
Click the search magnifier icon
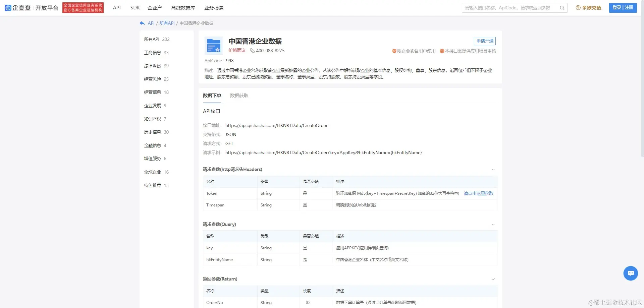point(562,8)
